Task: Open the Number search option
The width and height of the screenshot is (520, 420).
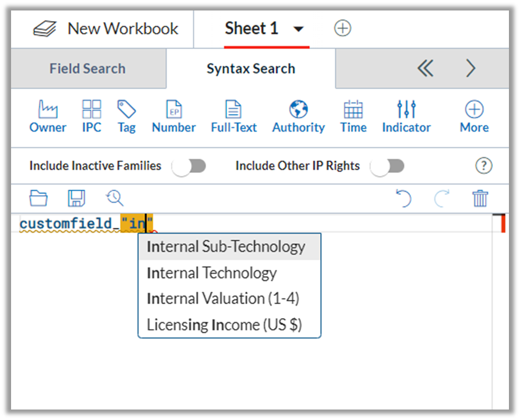Action: (174, 109)
